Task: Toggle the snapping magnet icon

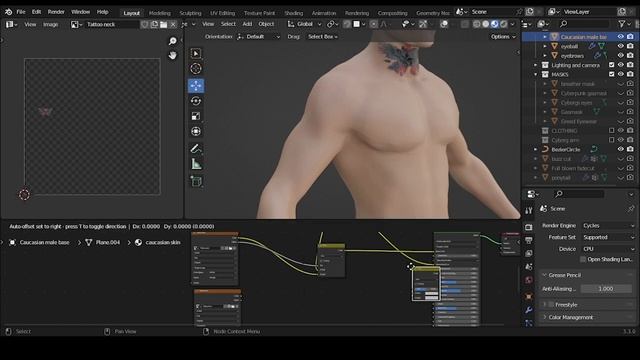Action: point(347,24)
